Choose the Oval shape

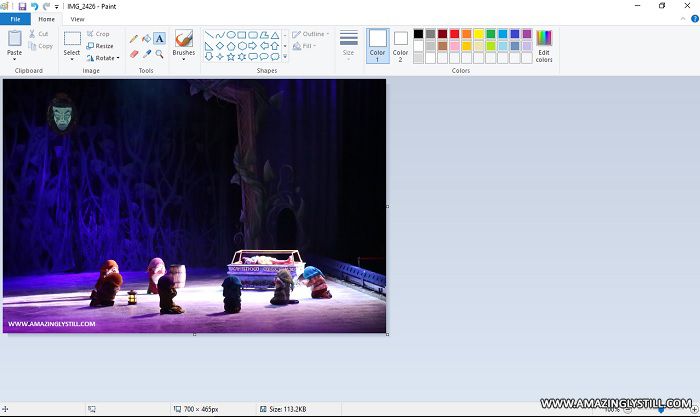click(231, 35)
